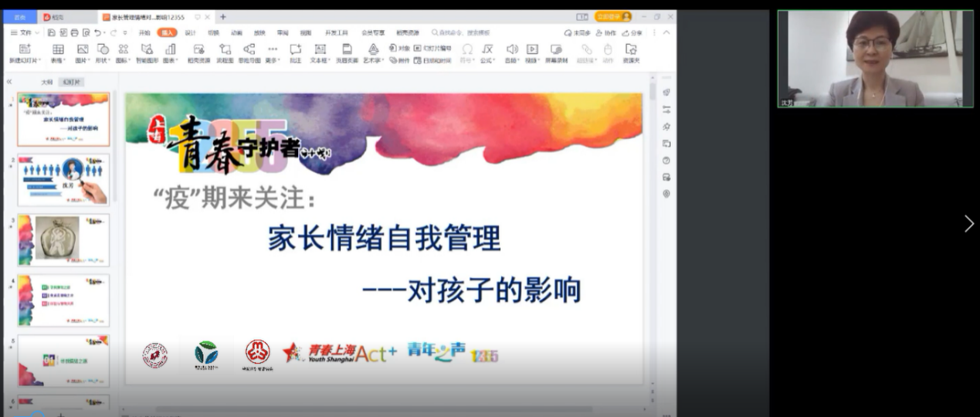Insert an attachment using 附件

399,59
